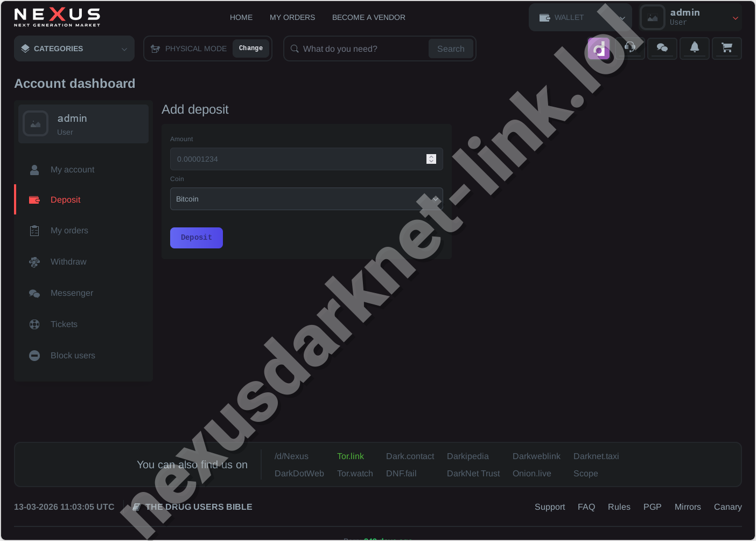Open messages via chat icon near notifications
Viewport: 756px width, 541px height.
(662, 48)
